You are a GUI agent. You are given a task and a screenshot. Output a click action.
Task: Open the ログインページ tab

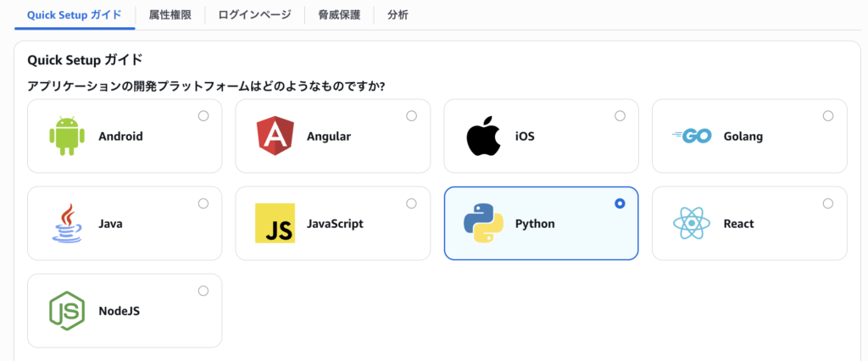tap(254, 15)
